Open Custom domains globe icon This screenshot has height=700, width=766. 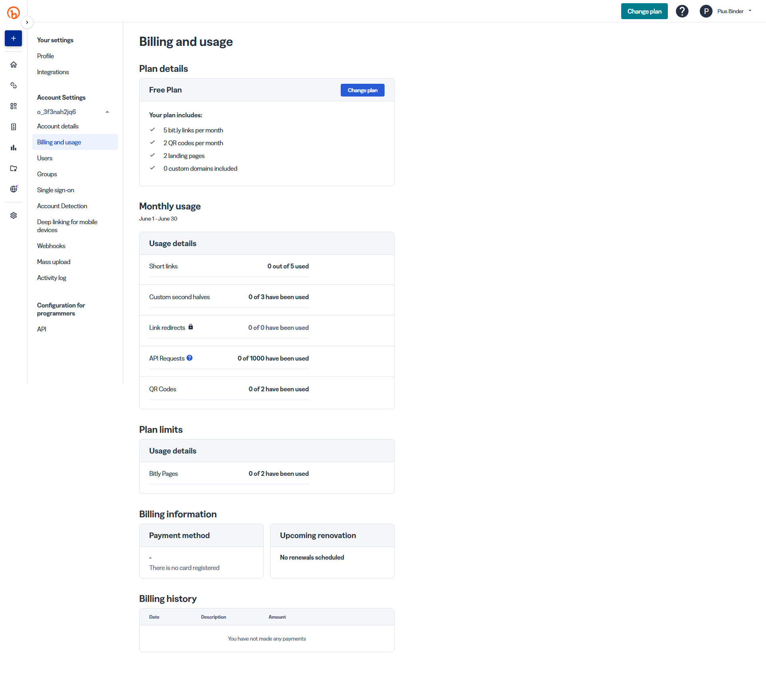(x=14, y=189)
